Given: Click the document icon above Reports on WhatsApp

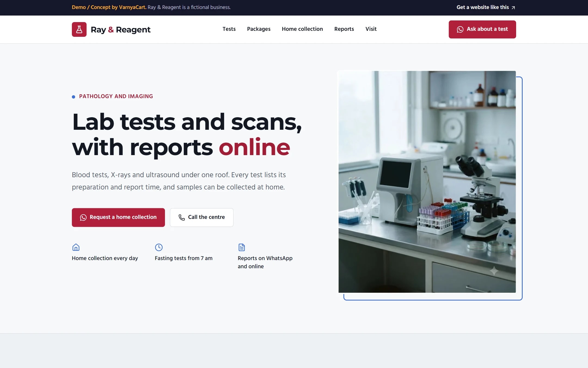Looking at the screenshot, I should 242,247.
